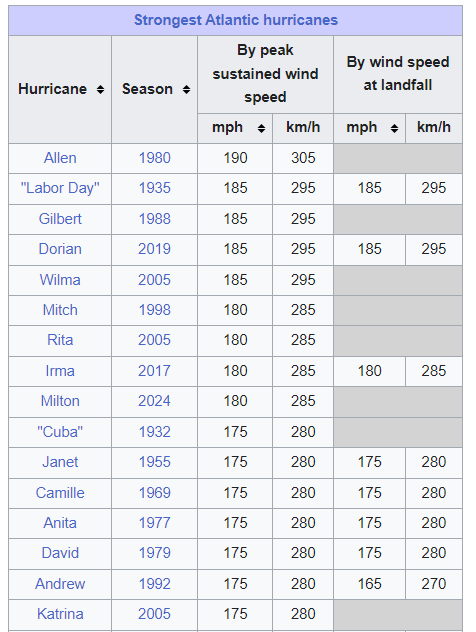The width and height of the screenshot is (476, 632).
Task: Open the Milton hurricane link
Action: tap(60, 401)
